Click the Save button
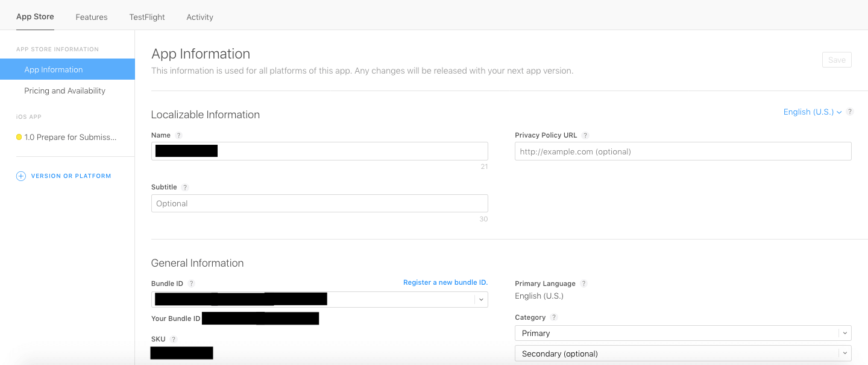Image resolution: width=868 pixels, height=365 pixels. click(x=837, y=60)
